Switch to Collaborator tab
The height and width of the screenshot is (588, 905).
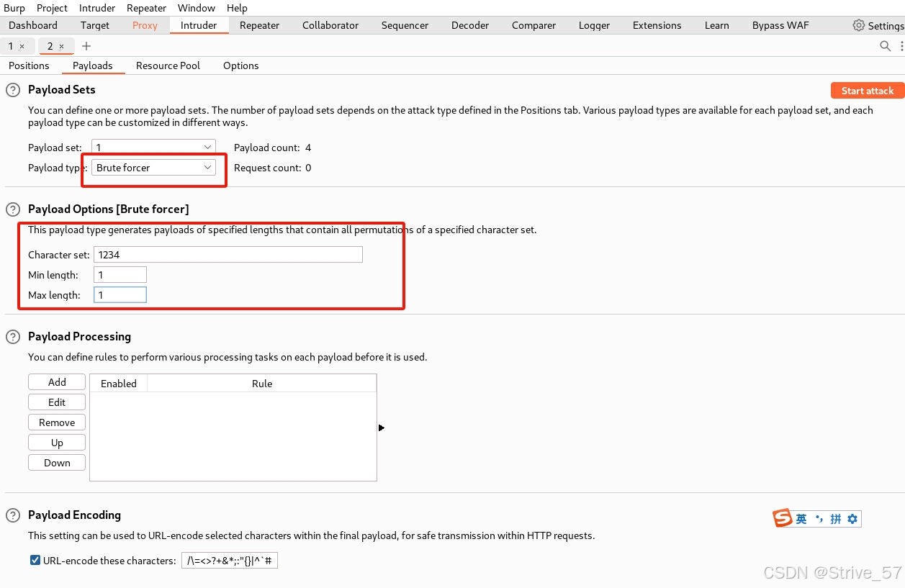coord(330,25)
